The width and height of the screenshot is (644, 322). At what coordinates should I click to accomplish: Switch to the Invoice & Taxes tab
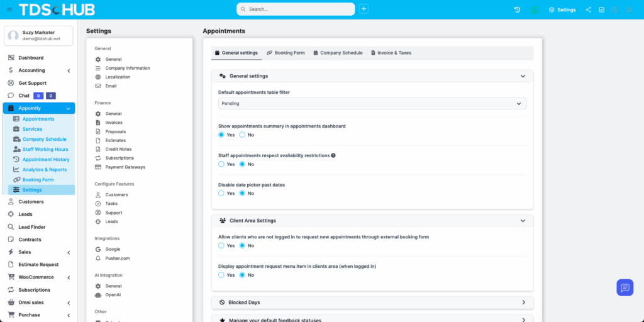(x=391, y=53)
